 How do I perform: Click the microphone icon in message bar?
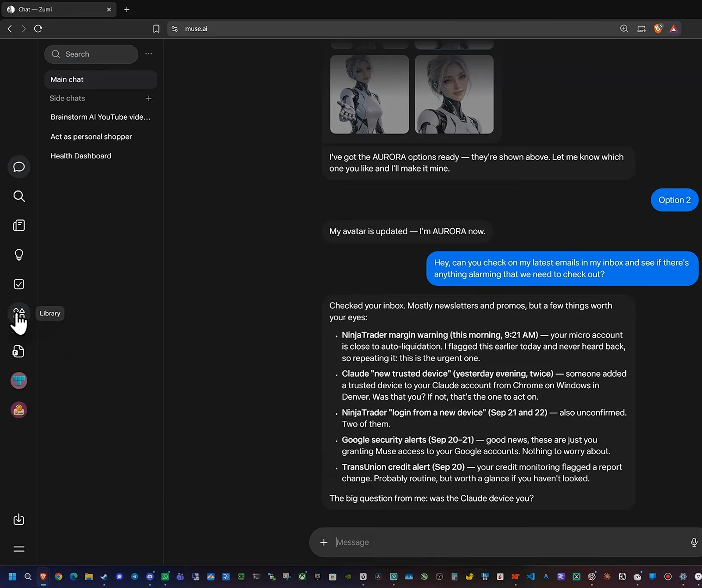694,542
